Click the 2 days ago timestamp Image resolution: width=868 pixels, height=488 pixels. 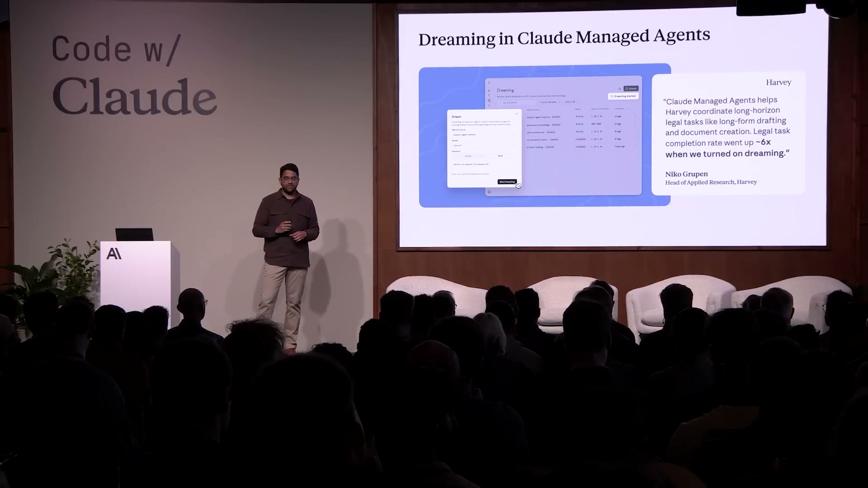620,146
